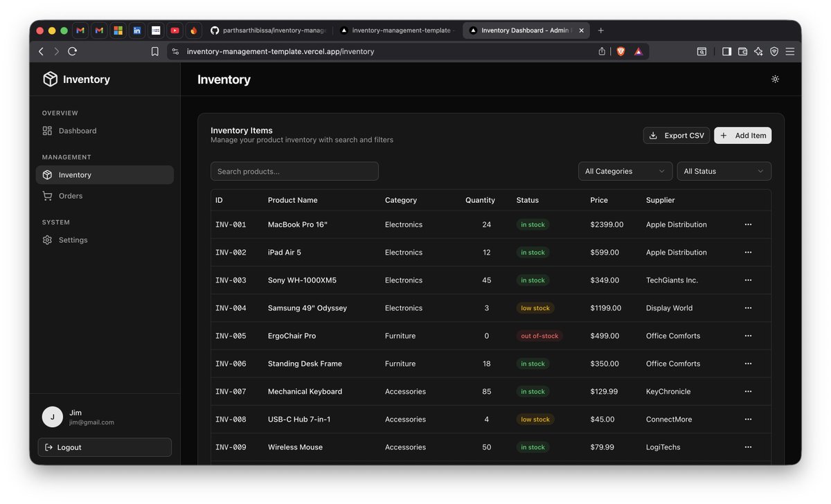Click the Export CSV button
The width and height of the screenshot is (831, 504).
pos(678,136)
